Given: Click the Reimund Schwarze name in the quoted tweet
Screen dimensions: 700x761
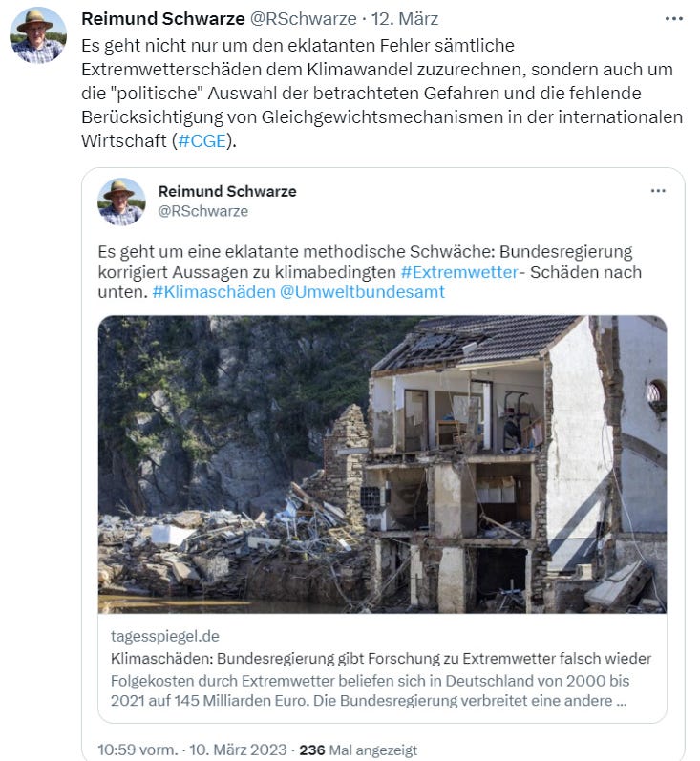Looking at the screenshot, I should [227, 191].
